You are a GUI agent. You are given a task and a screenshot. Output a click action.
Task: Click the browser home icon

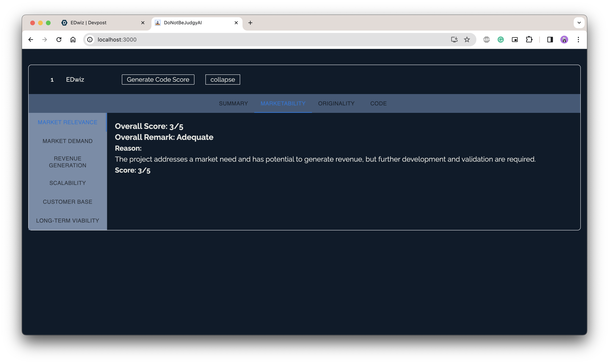tap(73, 40)
